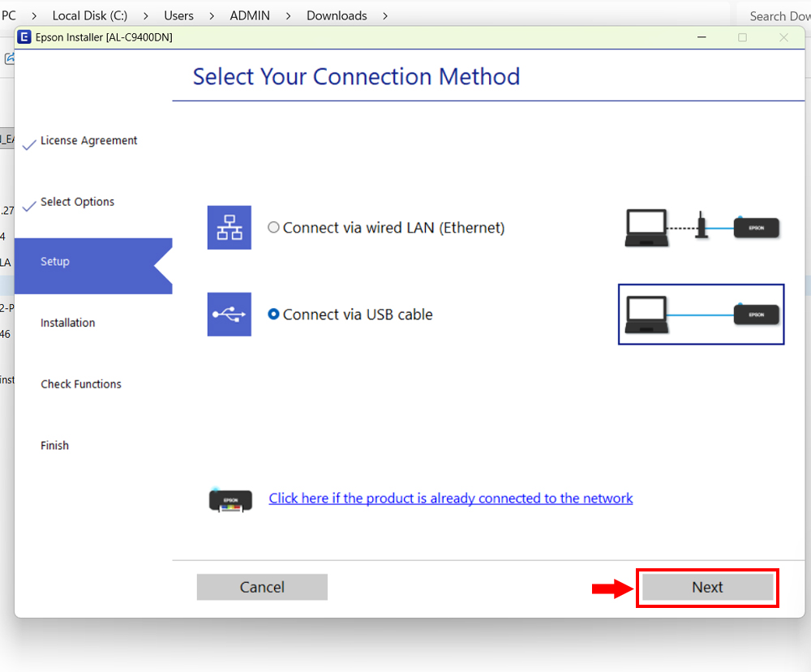The width and height of the screenshot is (811, 672).
Task: Select Connect via USB cable radio button
Action: [x=273, y=315]
